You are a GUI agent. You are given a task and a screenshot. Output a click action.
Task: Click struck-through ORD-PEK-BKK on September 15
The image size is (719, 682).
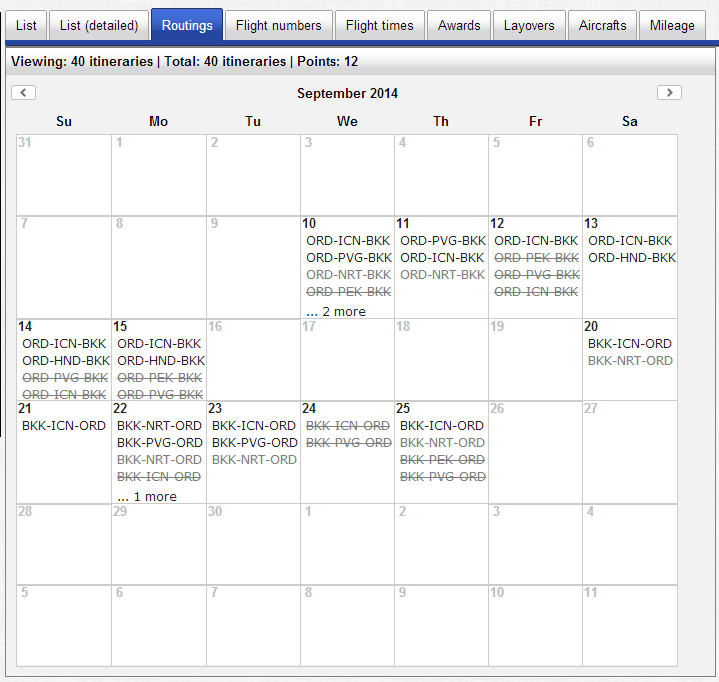[160, 378]
